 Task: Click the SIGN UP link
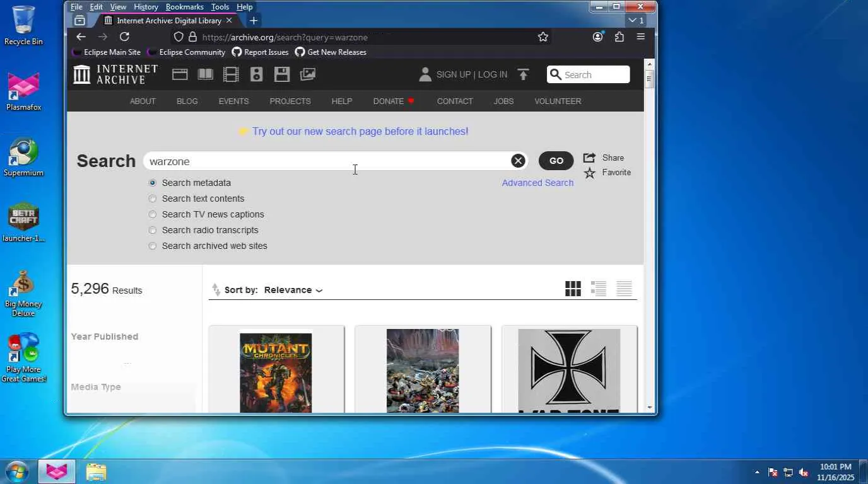(x=454, y=74)
